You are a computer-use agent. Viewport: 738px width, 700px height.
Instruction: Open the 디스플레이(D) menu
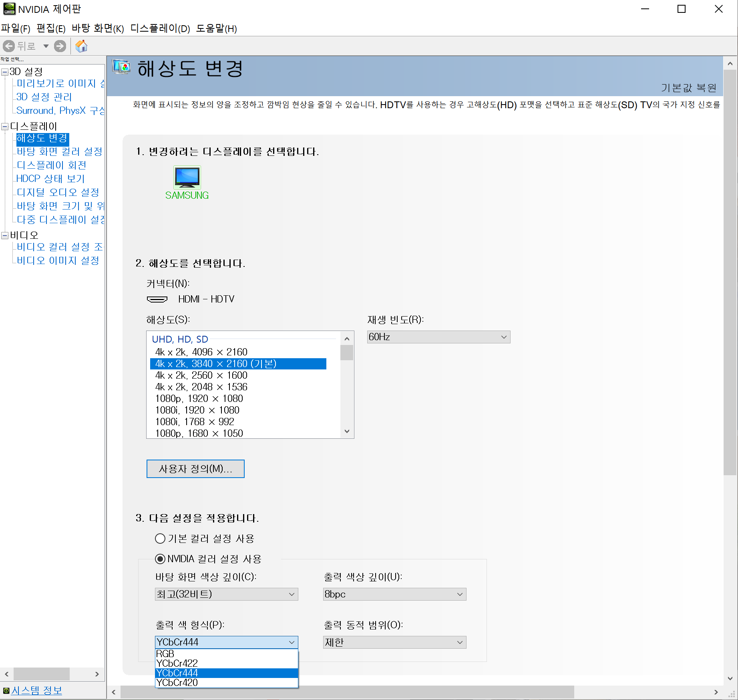point(160,28)
